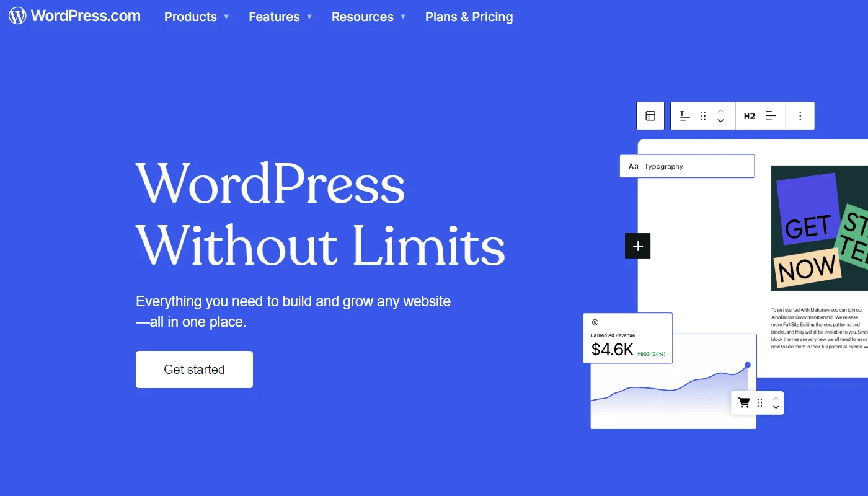Viewport: 868px width, 496px height.
Task: Click the revenue chart end point marker
Action: (748, 365)
